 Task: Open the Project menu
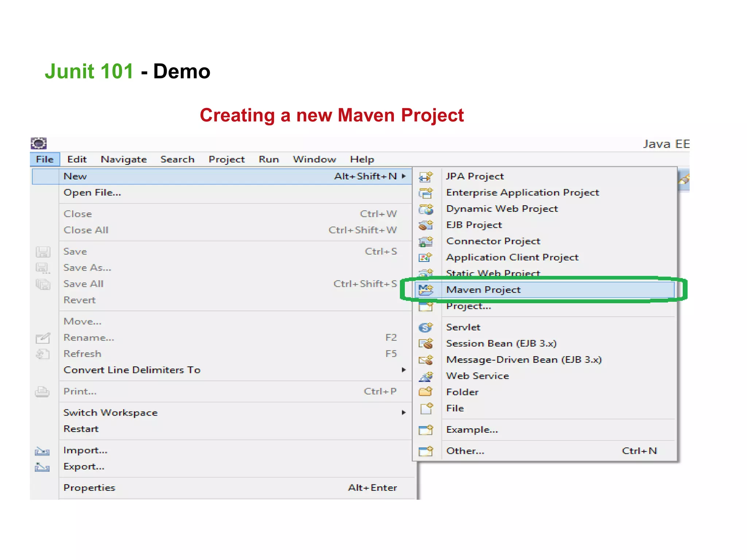tap(227, 160)
